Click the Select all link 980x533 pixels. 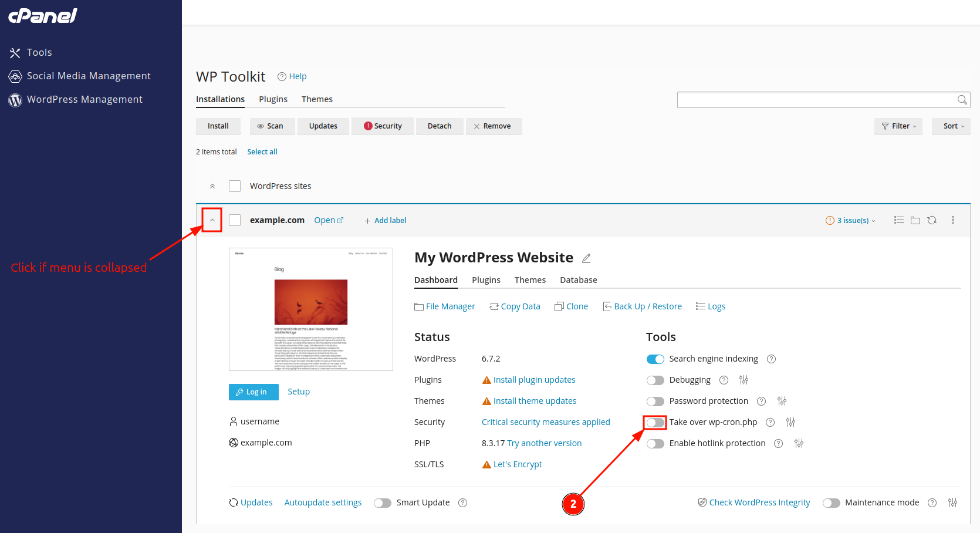(x=262, y=152)
